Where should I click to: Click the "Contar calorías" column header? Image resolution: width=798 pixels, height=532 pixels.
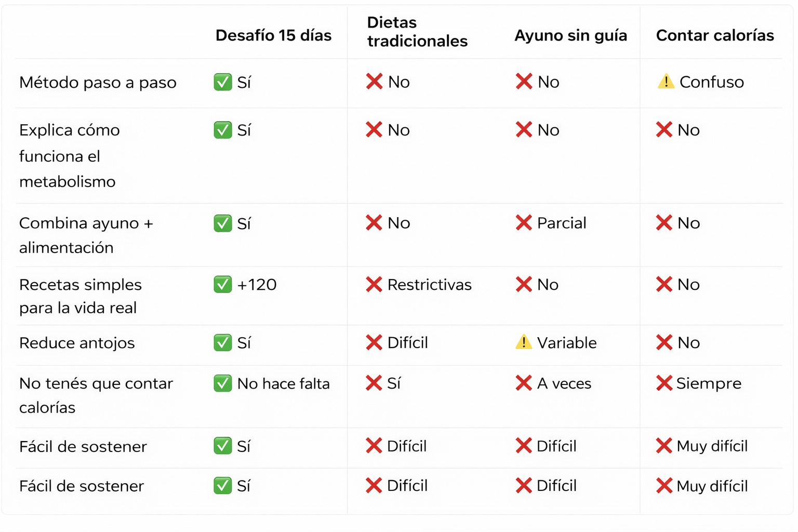715,35
